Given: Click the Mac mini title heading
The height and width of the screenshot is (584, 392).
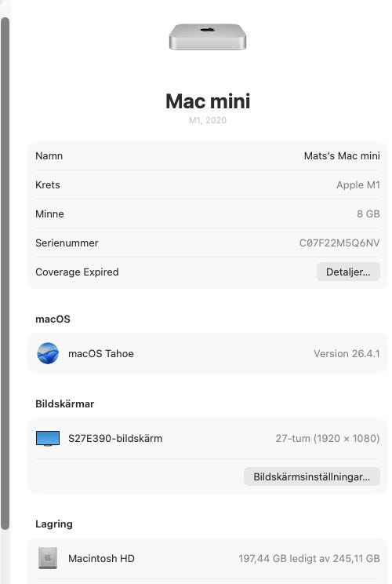Looking at the screenshot, I should tap(208, 101).
